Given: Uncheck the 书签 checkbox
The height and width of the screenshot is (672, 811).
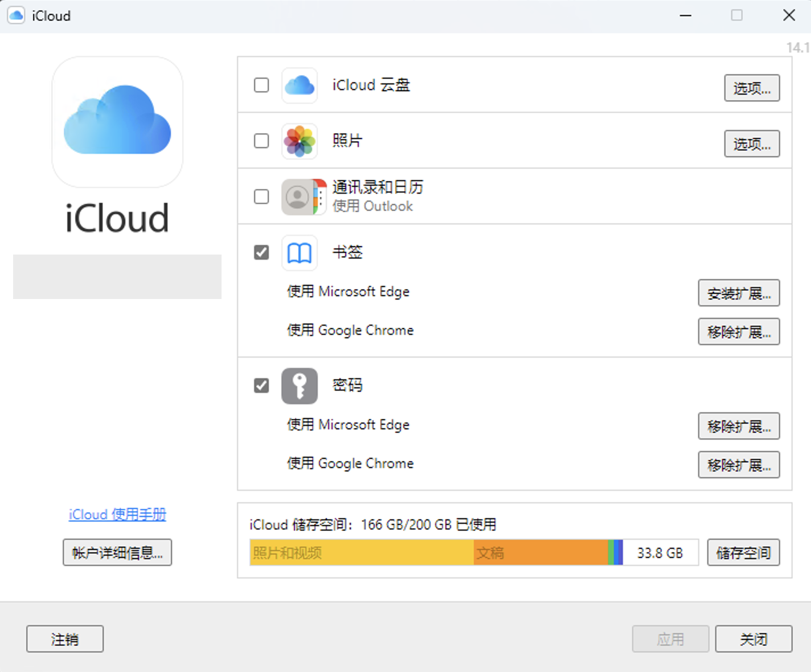Looking at the screenshot, I should coord(261,252).
